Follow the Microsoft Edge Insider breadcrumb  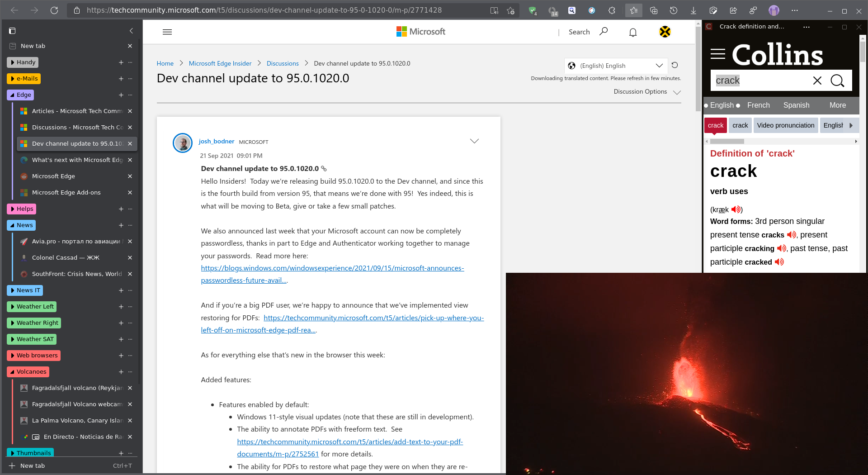click(x=220, y=63)
